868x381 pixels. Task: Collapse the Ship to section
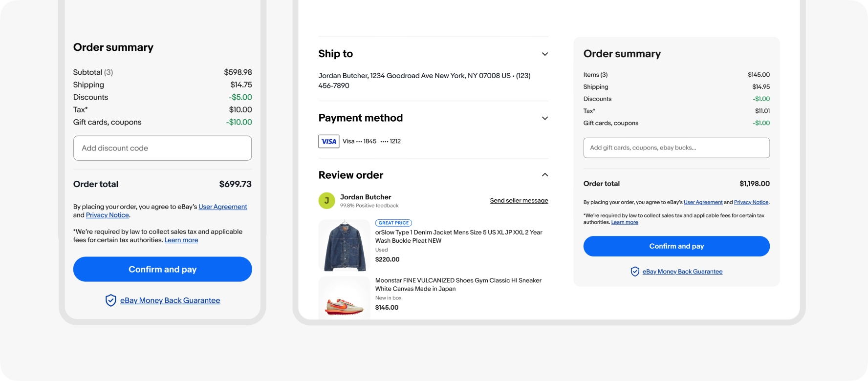[x=544, y=54]
